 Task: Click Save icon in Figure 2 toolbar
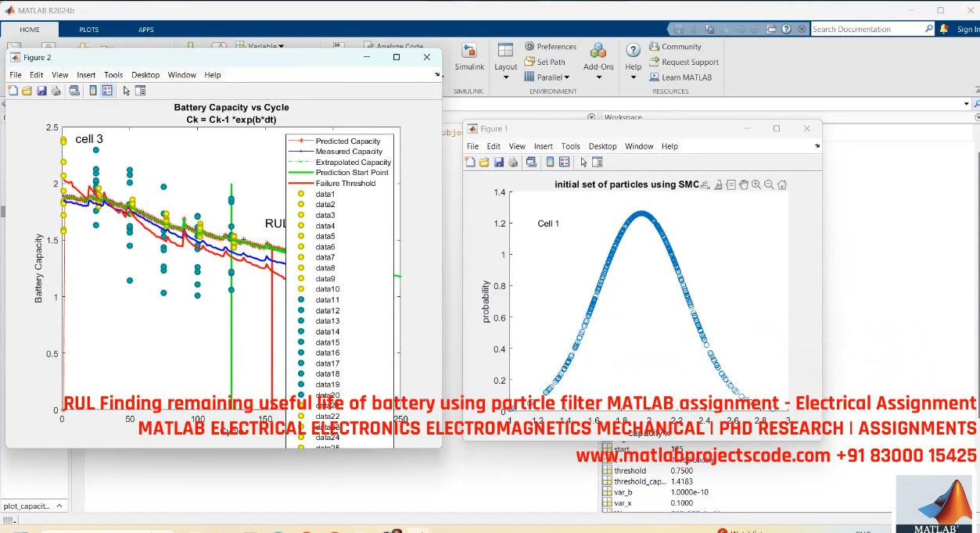[41, 91]
